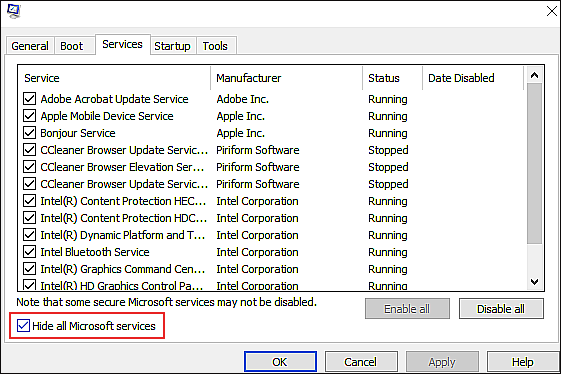
Task: Confirm with the OK button
Action: pos(280,362)
